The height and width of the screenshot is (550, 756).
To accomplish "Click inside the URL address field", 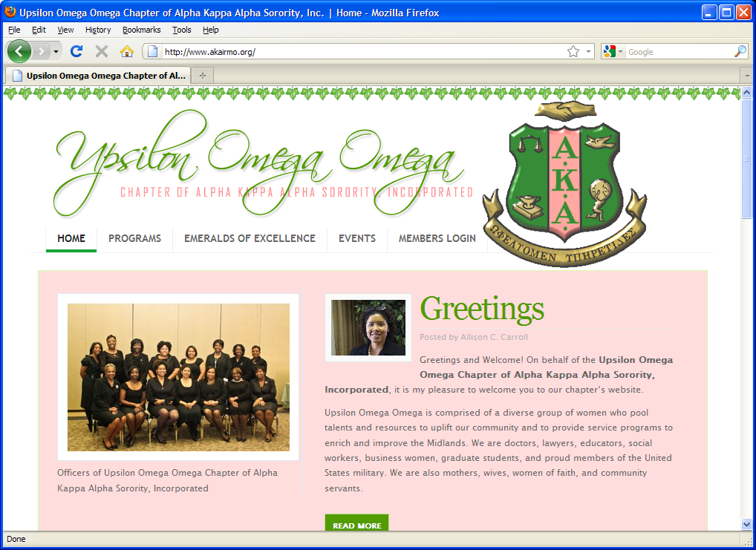I will click(x=334, y=51).
